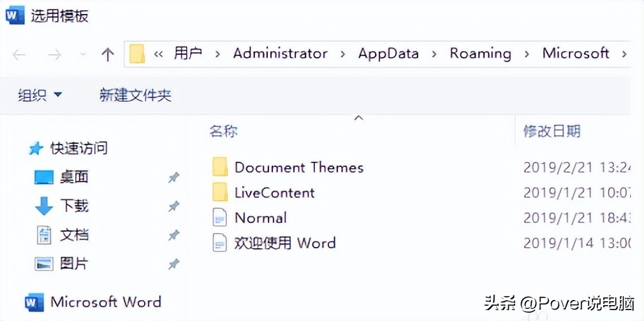Open 图片 in navigation pane
This screenshot has height=321, width=644.
(x=75, y=264)
